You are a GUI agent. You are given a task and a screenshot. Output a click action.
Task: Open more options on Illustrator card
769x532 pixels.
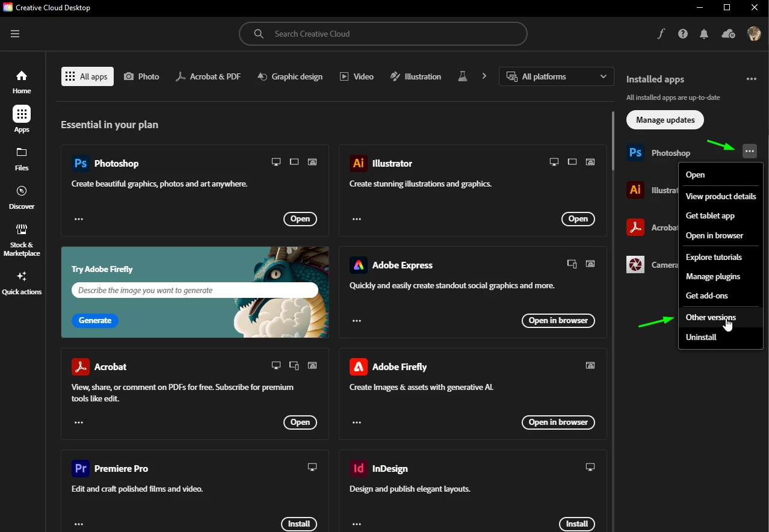click(x=357, y=219)
